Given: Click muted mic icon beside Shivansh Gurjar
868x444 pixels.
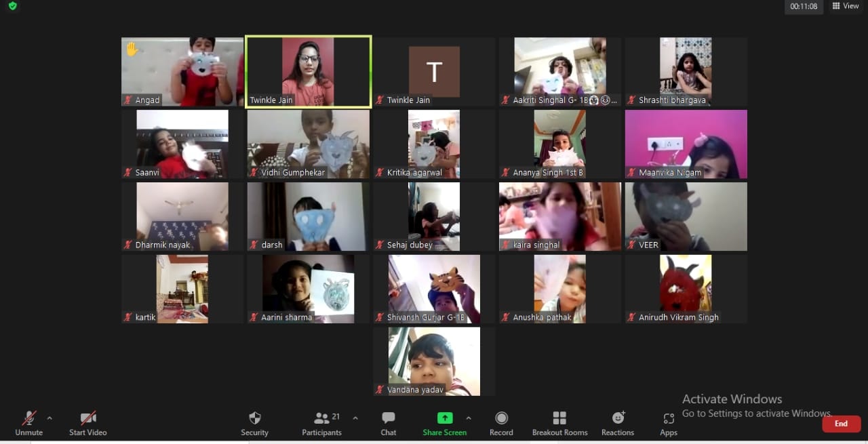Looking at the screenshot, I should point(380,318).
